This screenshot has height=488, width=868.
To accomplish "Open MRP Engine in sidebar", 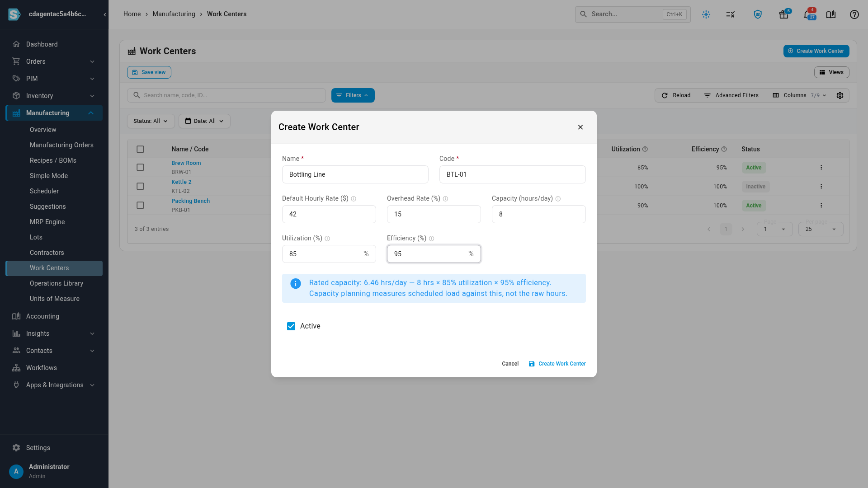I will tap(47, 222).
